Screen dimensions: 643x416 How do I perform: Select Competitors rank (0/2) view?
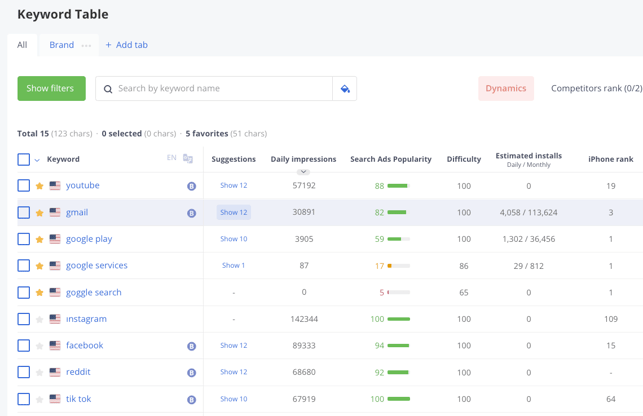pos(596,88)
